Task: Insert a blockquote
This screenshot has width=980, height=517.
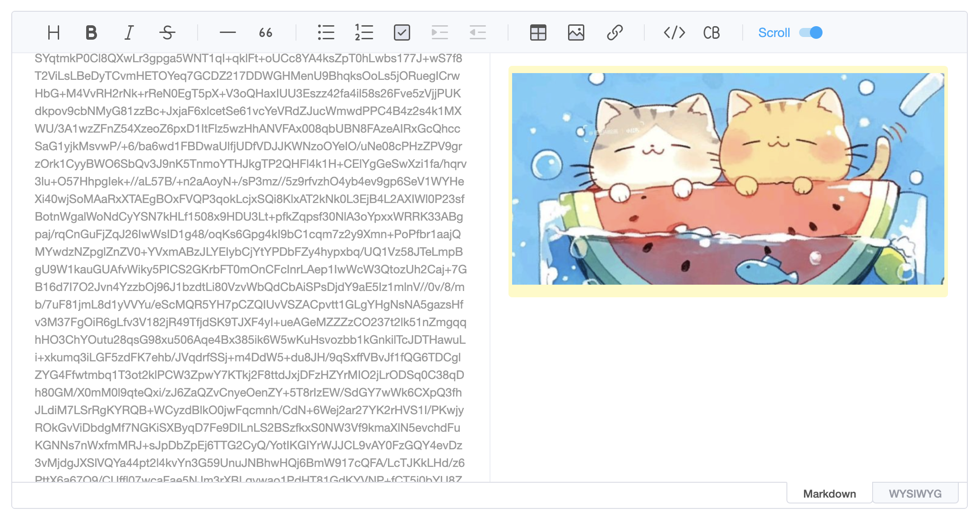Action: tap(266, 32)
